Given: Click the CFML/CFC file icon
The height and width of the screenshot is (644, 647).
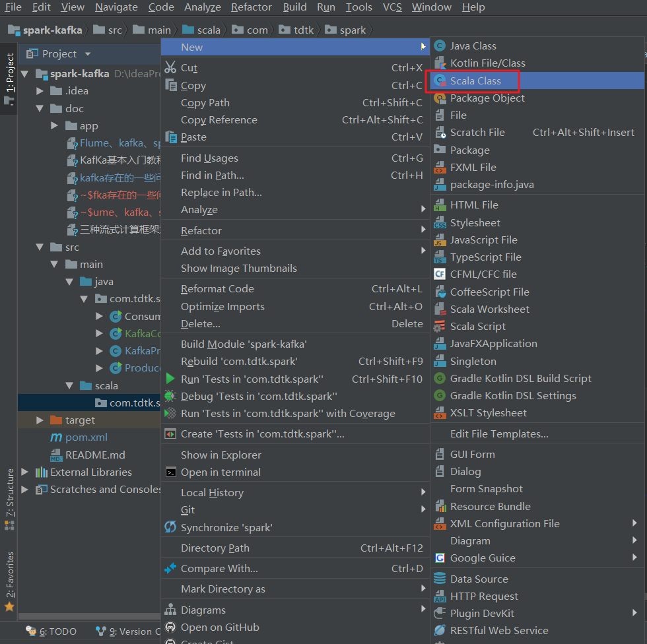Looking at the screenshot, I should click(440, 274).
